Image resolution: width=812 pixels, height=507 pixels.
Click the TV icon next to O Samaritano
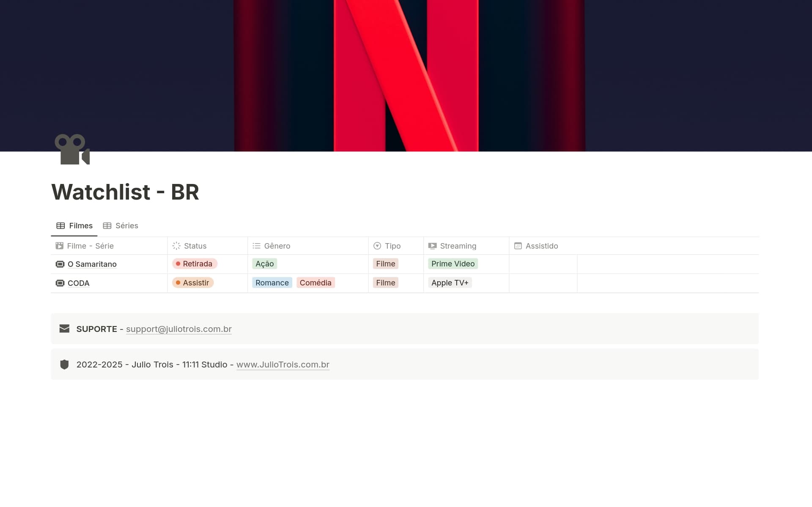pyautogui.click(x=59, y=264)
